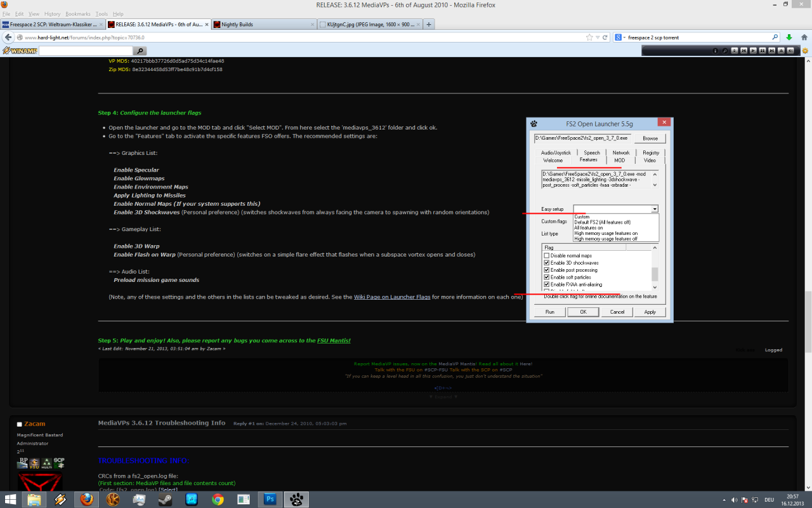
Task: Open the Firefox History menu
Action: pyautogui.click(x=52, y=13)
